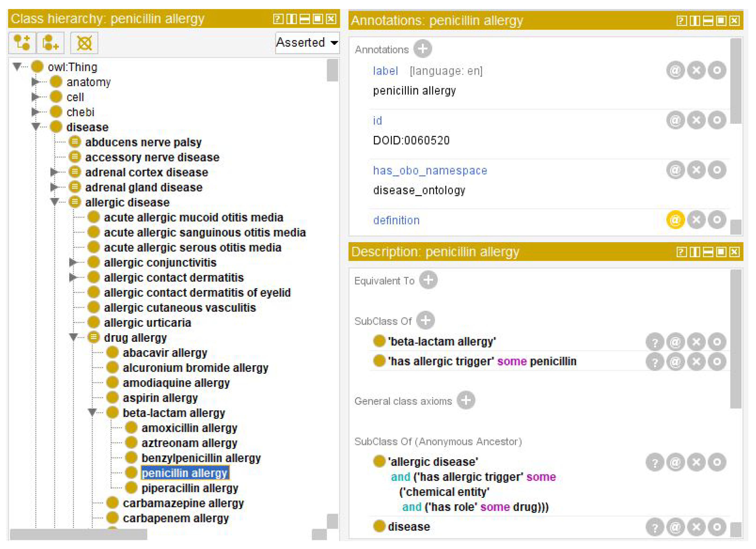Edit the id annotation DOID:0060520
This screenshot has width=756, height=549.
point(717,120)
